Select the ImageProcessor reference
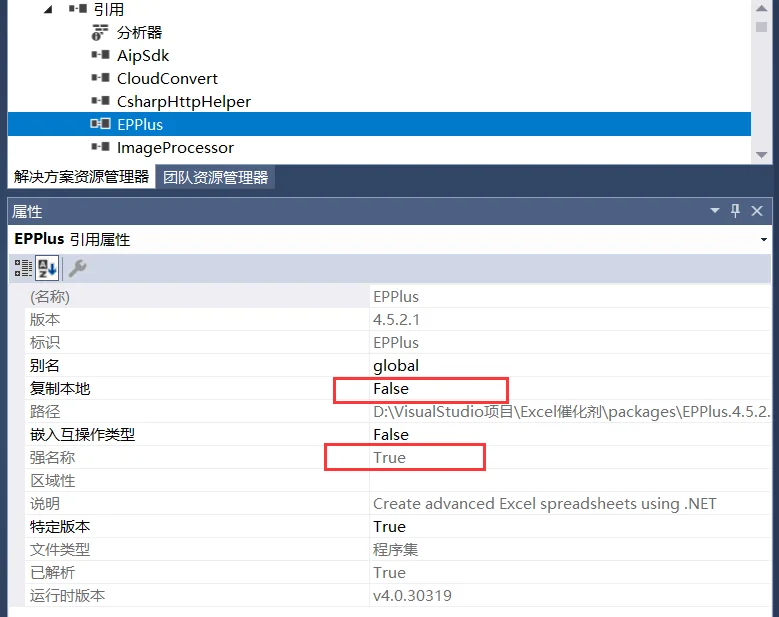The width and height of the screenshot is (779, 617). coord(175,148)
